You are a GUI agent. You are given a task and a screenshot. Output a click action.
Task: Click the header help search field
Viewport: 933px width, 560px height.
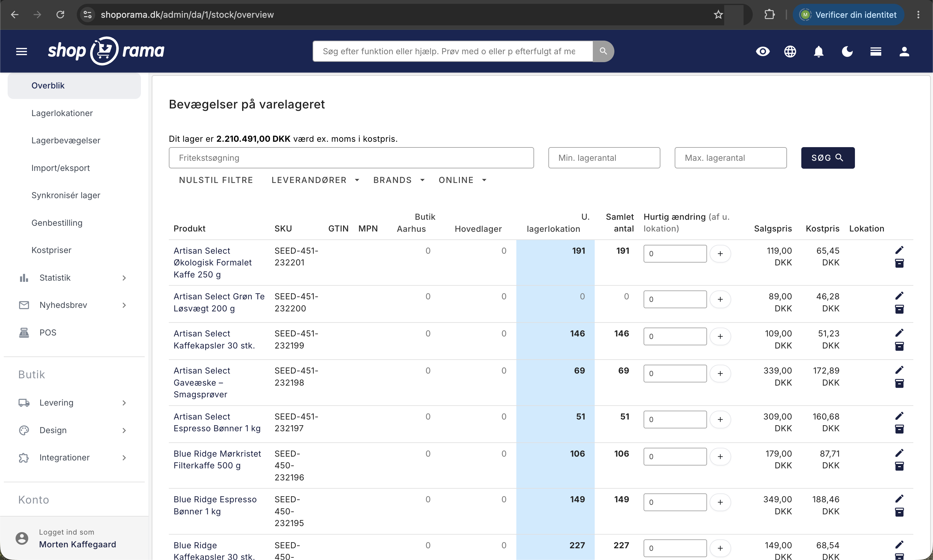(x=452, y=51)
